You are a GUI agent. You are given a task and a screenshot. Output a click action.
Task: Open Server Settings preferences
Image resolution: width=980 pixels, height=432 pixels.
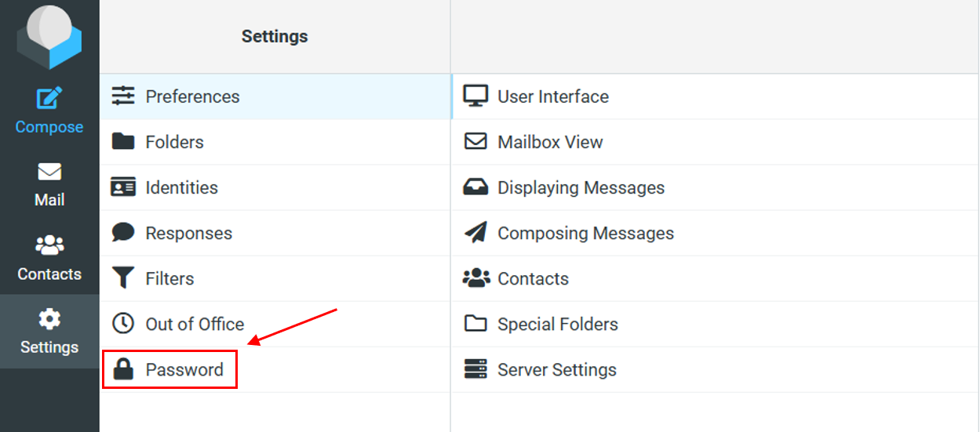556,369
